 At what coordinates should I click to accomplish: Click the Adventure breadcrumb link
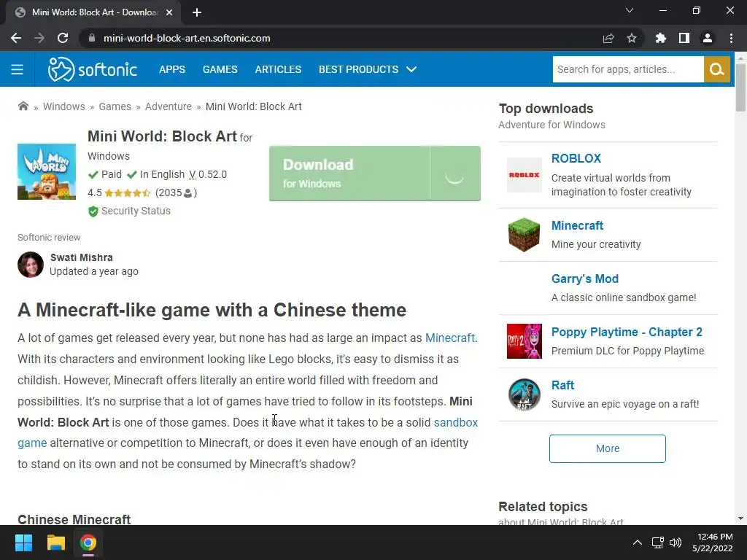click(x=169, y=106)
